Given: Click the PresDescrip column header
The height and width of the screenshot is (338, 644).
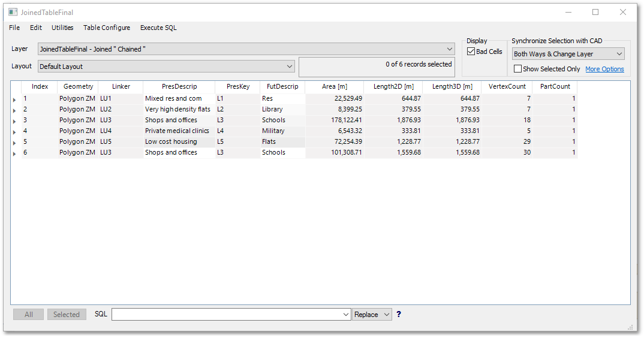Looking at the screenshot, I should [179, 87].
